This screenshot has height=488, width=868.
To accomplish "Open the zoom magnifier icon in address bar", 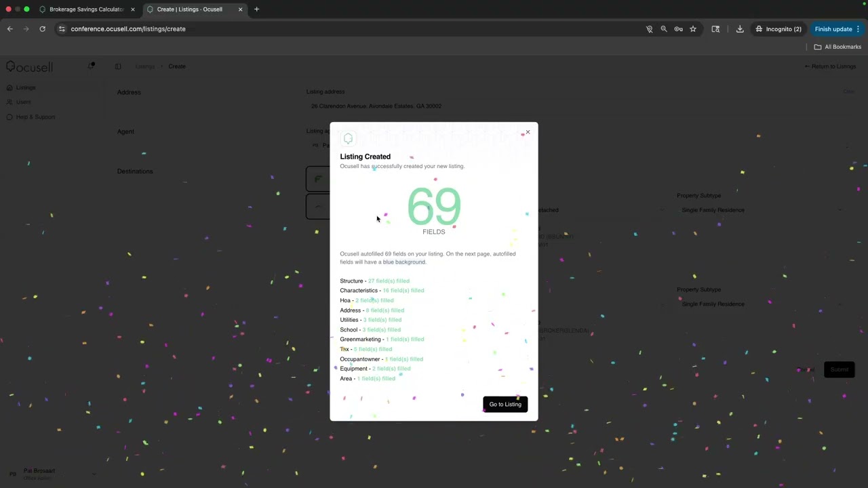I will point(664,29).
